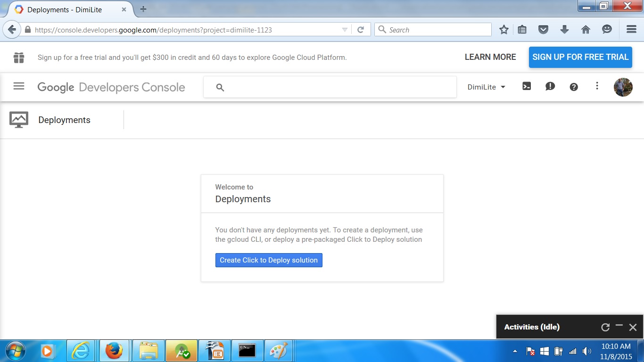The height and width of the screenshot is (362, 644).
Task: Reload the page with Firefox refresh icon
Action: pyautogui.click(x=361, y=30)
